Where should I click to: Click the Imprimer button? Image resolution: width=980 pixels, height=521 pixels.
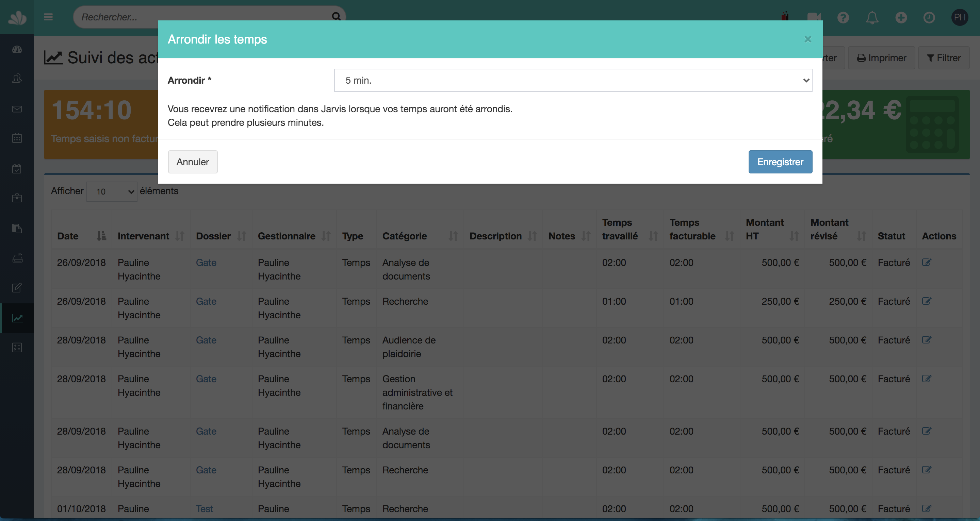(x=881, y=58)
